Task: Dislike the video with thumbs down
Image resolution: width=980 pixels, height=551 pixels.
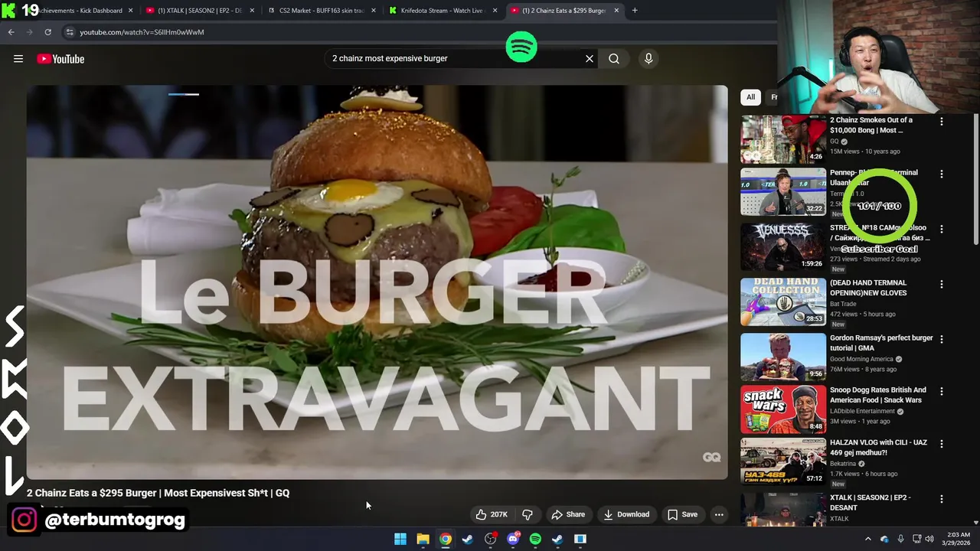Action: click(528, 514)
